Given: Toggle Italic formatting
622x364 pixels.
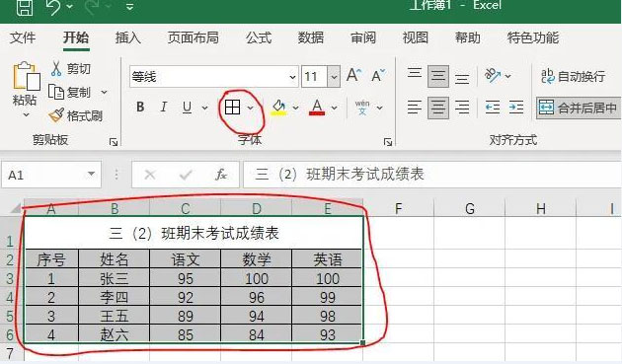Looking at the screenshot, I should click(x=164, y=108).
